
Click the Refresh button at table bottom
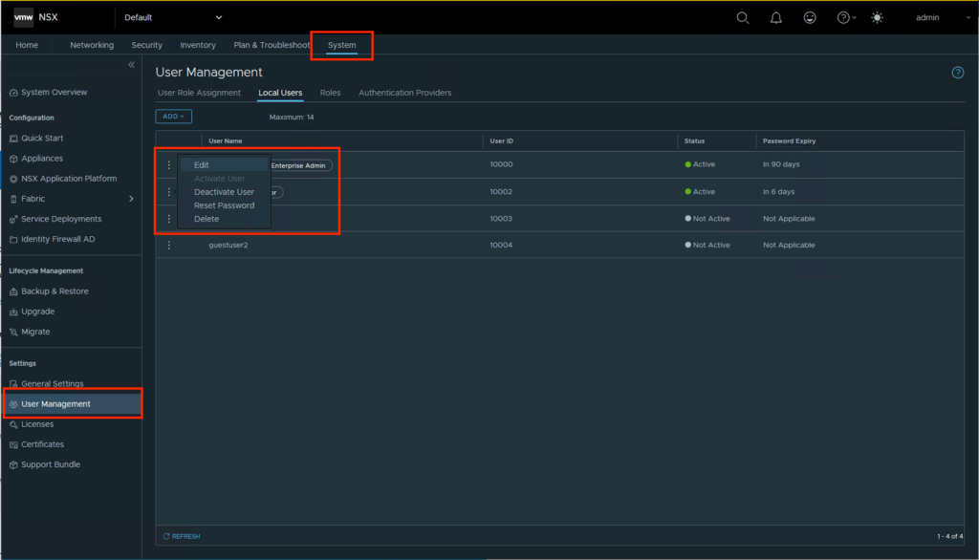click(x=182, y=536)
